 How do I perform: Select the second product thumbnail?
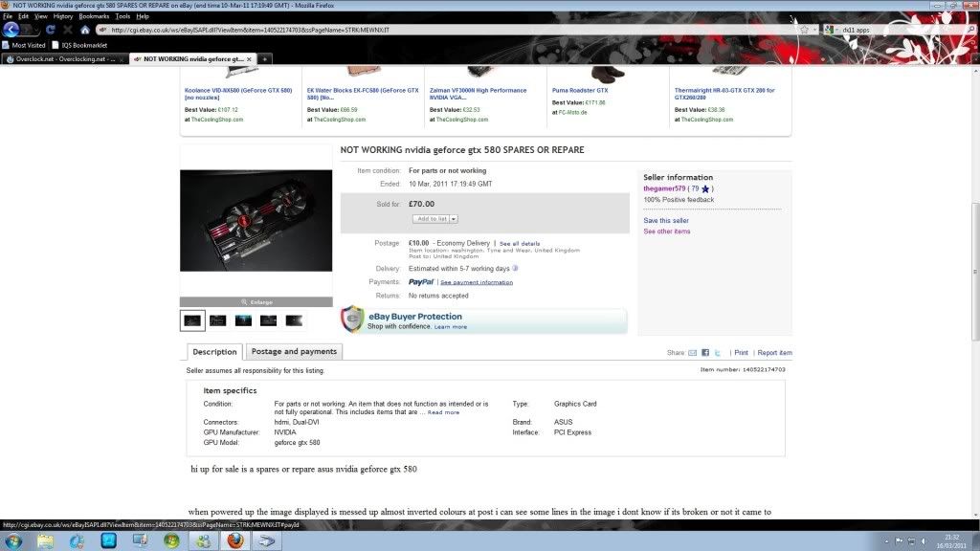[x=217, y=320]
